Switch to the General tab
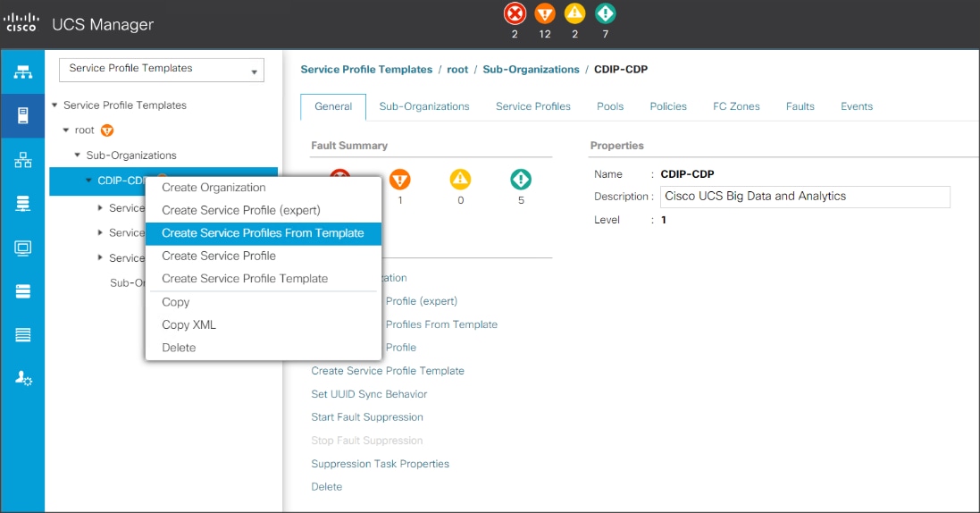 tap(333, 107)
